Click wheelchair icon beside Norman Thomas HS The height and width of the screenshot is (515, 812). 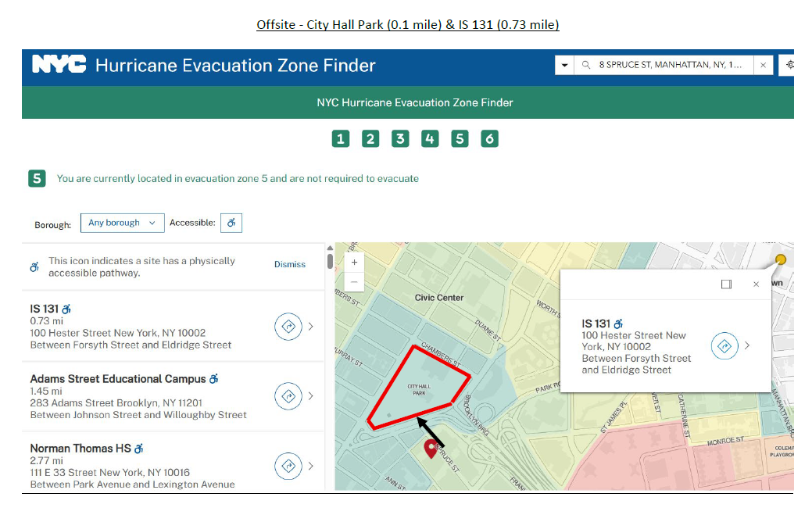point(139,449)
